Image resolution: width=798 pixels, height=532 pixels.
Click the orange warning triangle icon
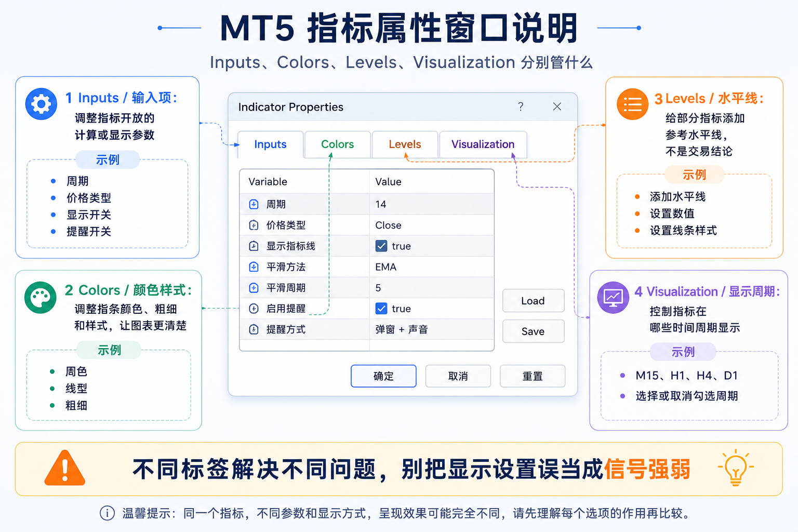(65, 469)
